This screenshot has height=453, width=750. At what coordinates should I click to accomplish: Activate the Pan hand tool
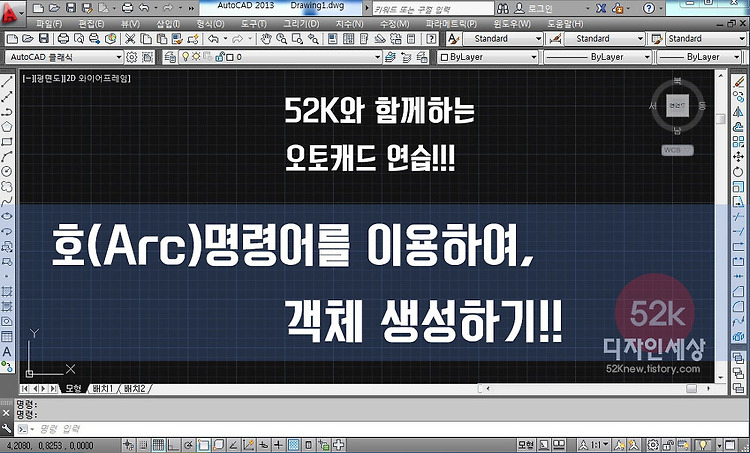tap(266, 39)
